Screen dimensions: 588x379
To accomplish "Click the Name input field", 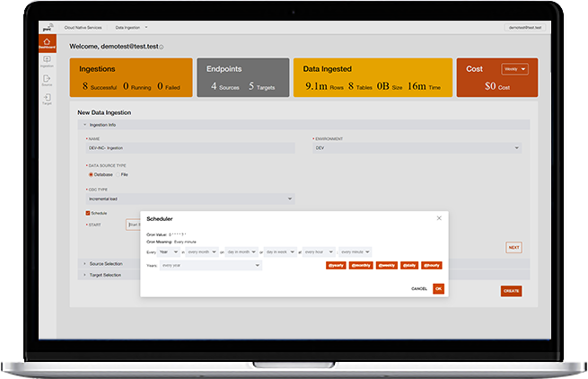I will tap(189, 148).
